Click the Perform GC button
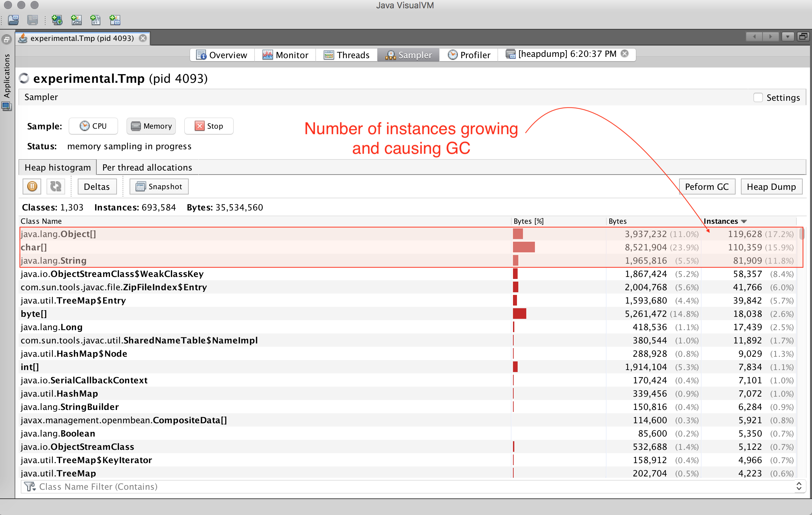Screen dimensions: 812x515 tap(707, 186)
